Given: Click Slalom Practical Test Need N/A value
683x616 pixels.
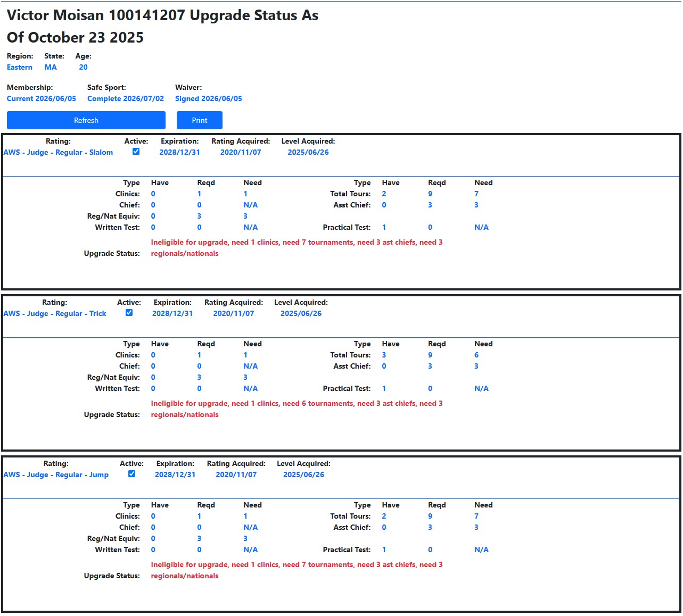Looking at the screenshot, I should [x=482, y=227].
